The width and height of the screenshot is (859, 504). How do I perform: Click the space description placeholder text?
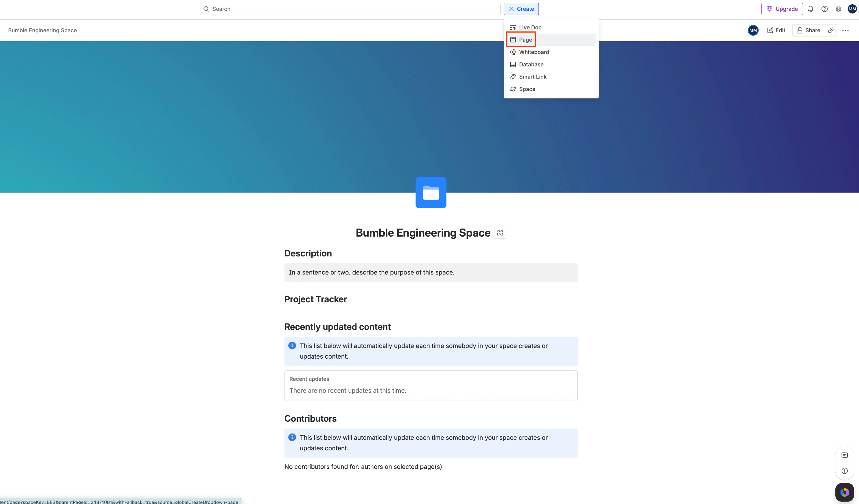point(372,273)
